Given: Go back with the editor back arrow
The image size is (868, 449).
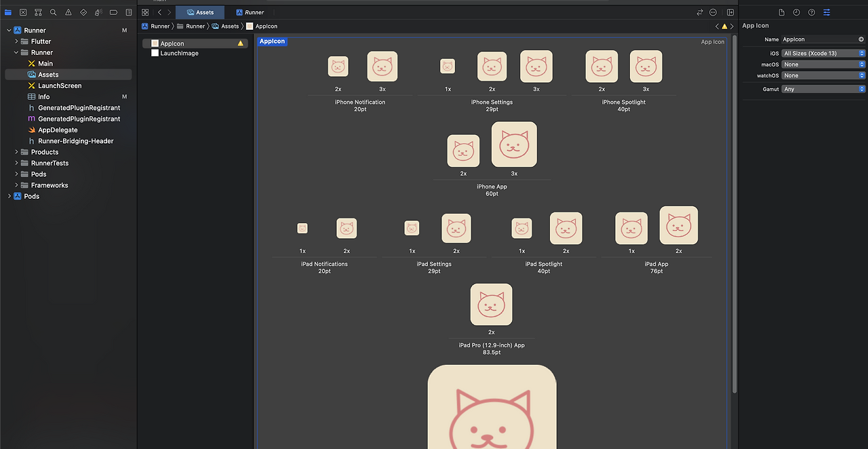Looking at the screenshot, I should [x=159, y=12].
